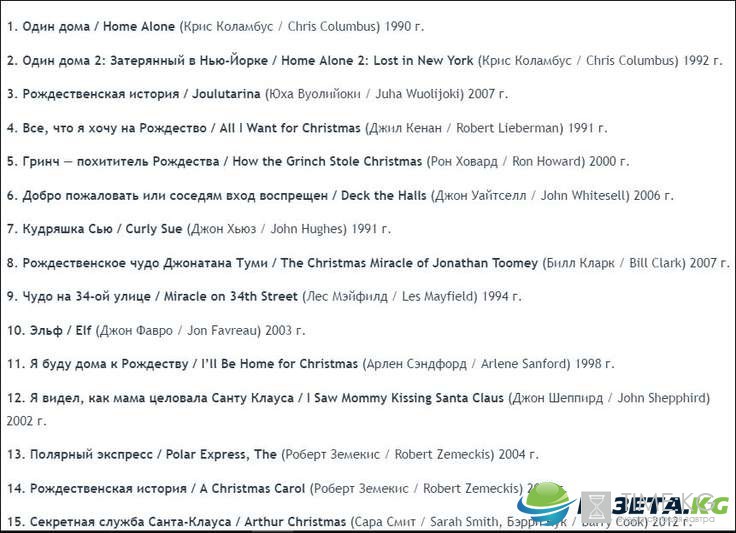Click 'Robert Zemeckis' in A Christmas Carol row

[471, 488]
